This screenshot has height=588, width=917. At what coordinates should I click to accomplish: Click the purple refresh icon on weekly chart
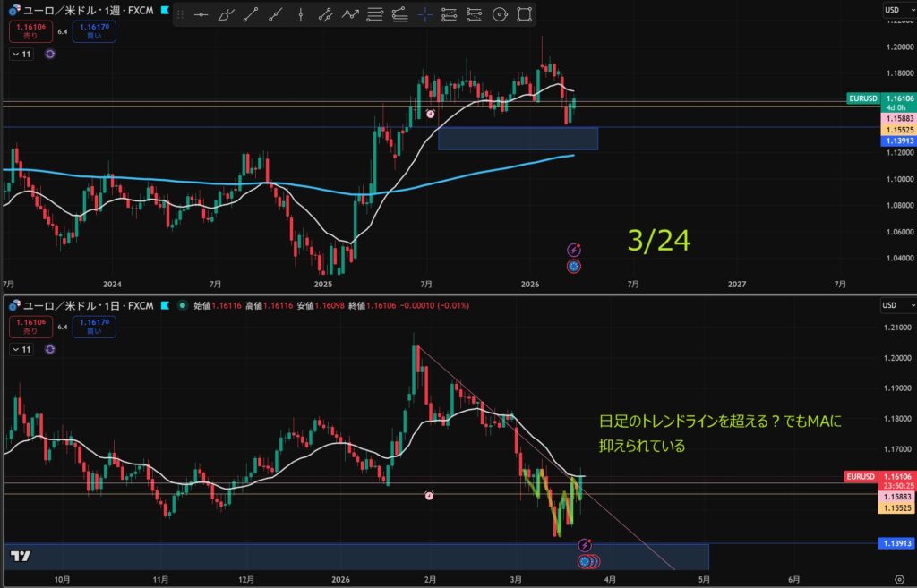coord(49,54)
